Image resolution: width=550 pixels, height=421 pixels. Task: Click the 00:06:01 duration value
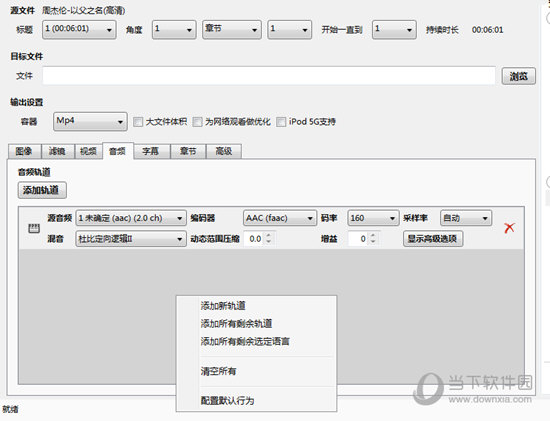tap(487, 30)
